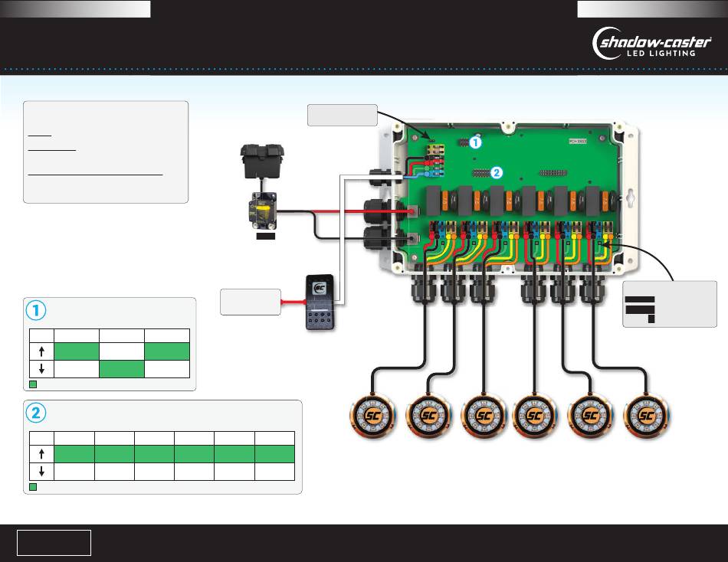Click the callout box containing black bars

point(670,304)
